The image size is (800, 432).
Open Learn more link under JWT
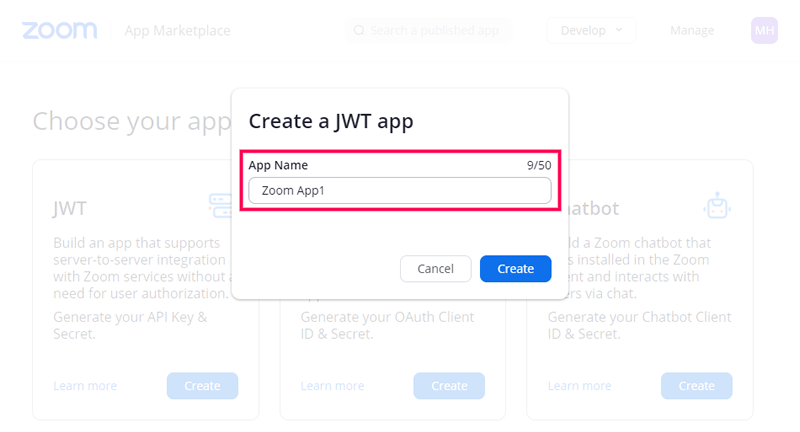(x=85, y=386)
